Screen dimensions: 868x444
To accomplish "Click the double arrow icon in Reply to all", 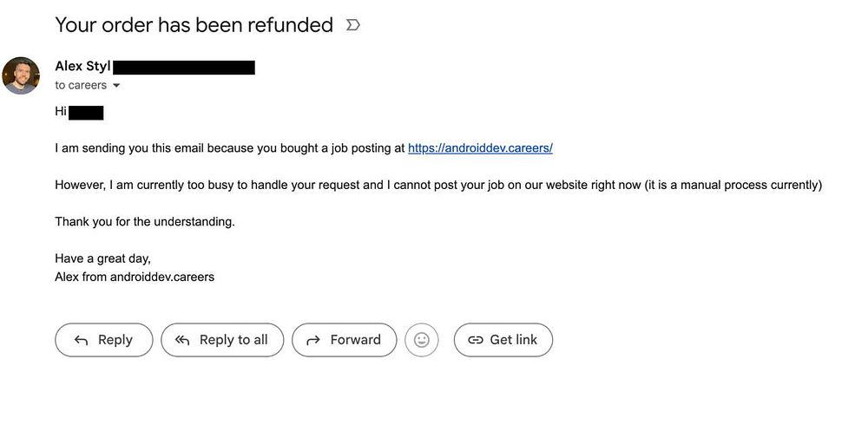I will [182, 340].
